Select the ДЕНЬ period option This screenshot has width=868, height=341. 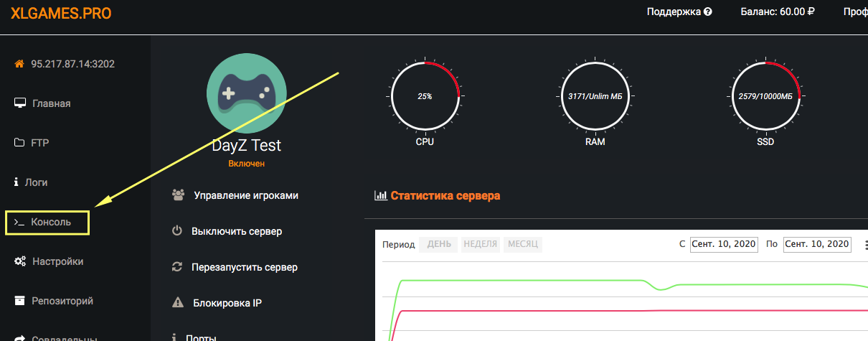pyautogui.click(x=439, y=244)
